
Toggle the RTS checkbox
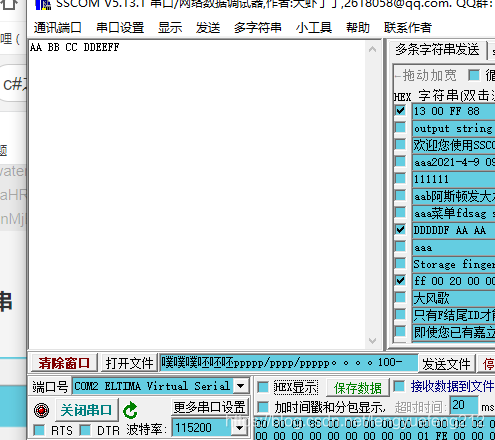point(39,430)
